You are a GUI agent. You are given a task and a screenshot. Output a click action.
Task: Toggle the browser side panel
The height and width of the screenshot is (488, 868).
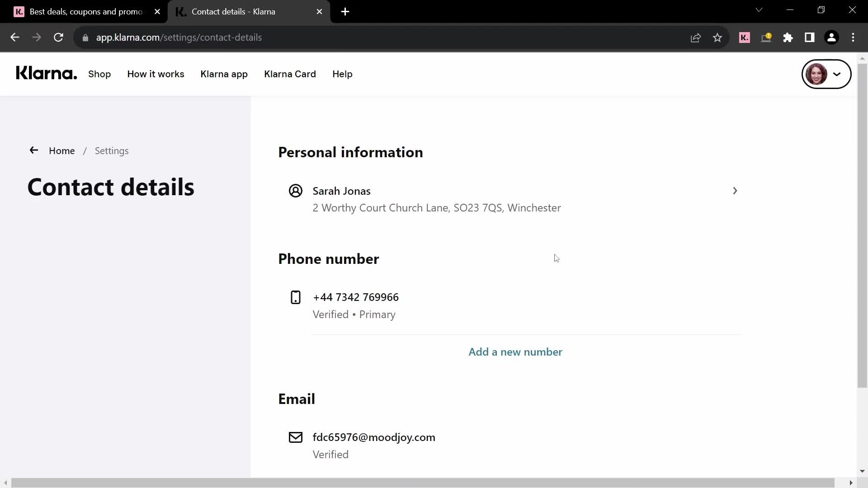[x=810, y=38]
